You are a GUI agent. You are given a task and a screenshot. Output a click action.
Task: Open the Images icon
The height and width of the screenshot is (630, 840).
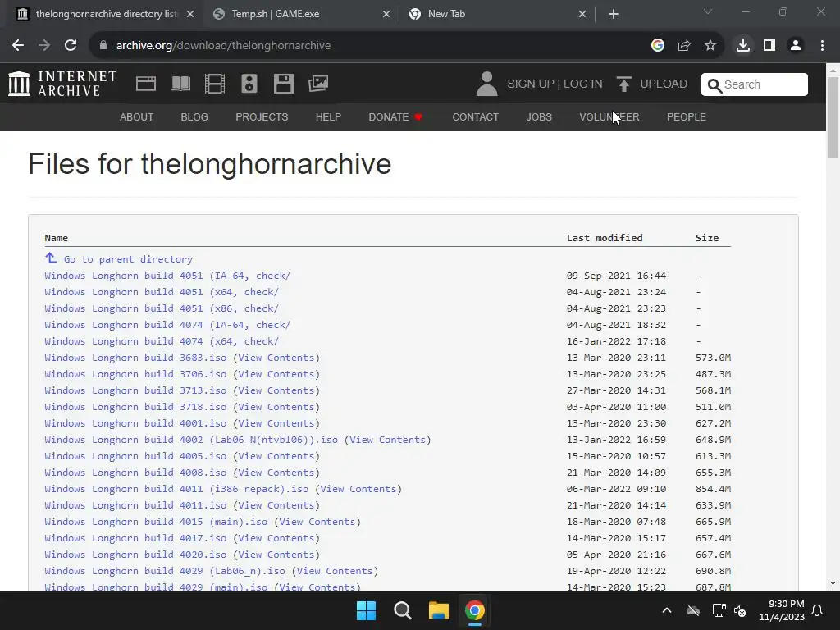coord(318,84)
